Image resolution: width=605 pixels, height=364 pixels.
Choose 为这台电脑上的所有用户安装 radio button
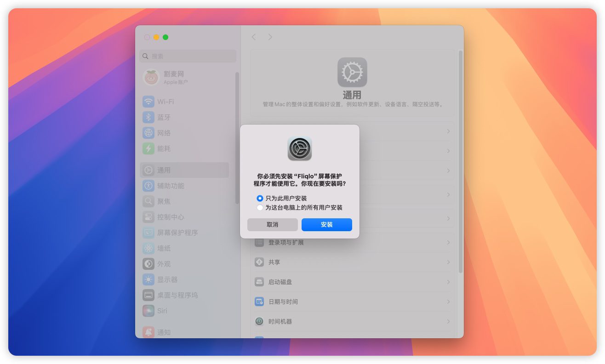tap(260, 208)
